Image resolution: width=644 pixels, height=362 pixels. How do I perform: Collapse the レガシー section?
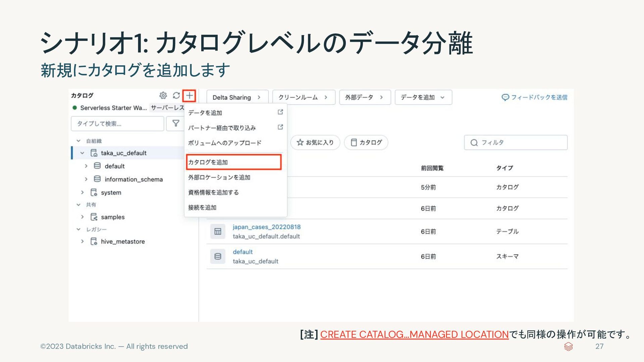pos(78,229)
